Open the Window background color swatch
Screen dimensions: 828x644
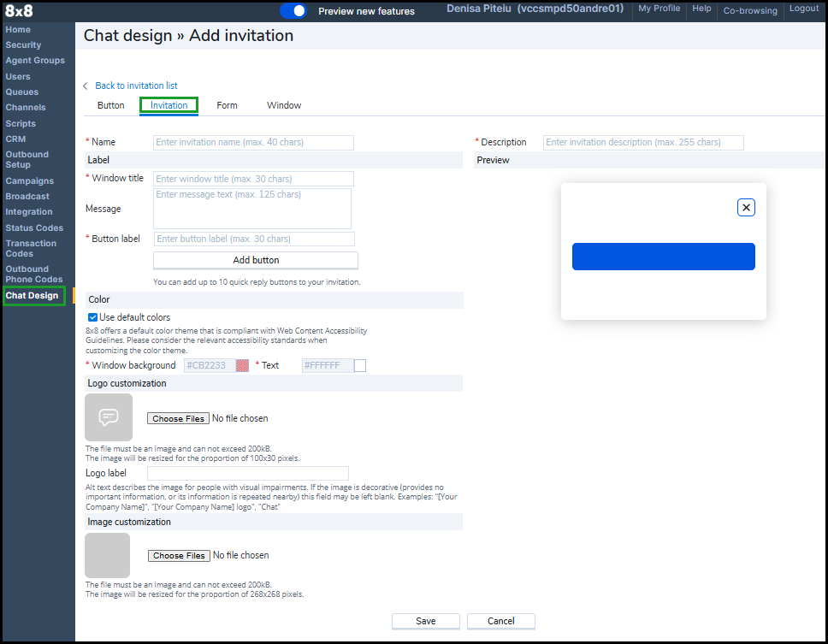(242, 365)
